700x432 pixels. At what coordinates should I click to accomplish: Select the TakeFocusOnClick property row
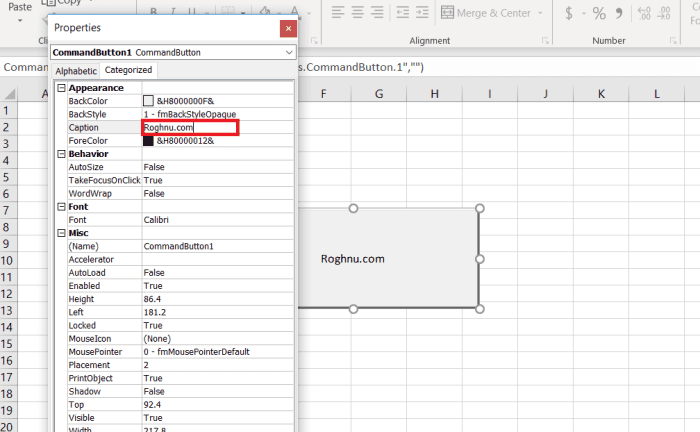tap(180, 180)
